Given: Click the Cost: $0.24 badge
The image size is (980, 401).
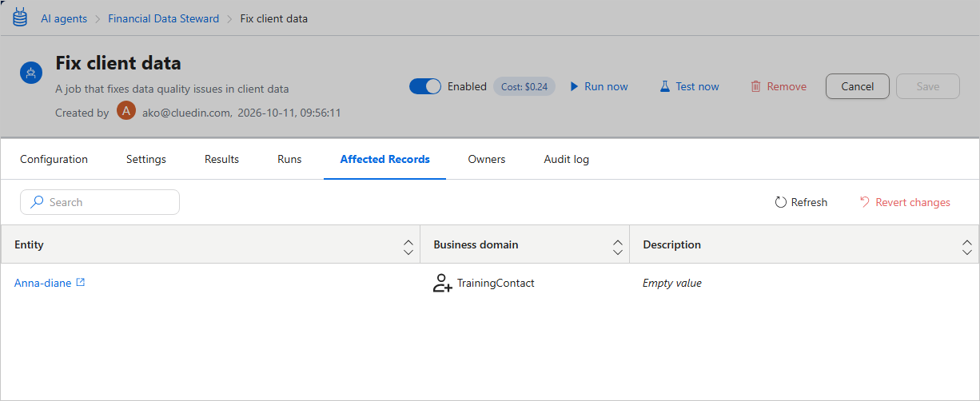Looking at the screenshot, I should coord(524,86).
